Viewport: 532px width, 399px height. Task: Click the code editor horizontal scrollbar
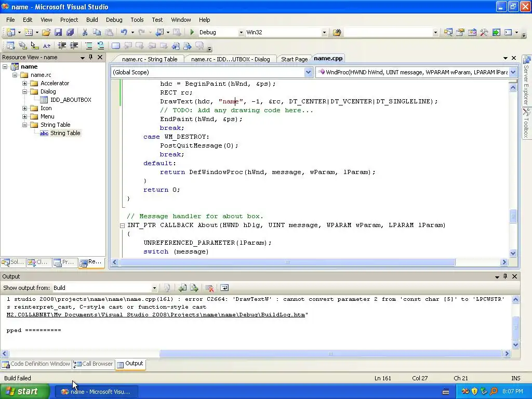[x=288, y=262]
